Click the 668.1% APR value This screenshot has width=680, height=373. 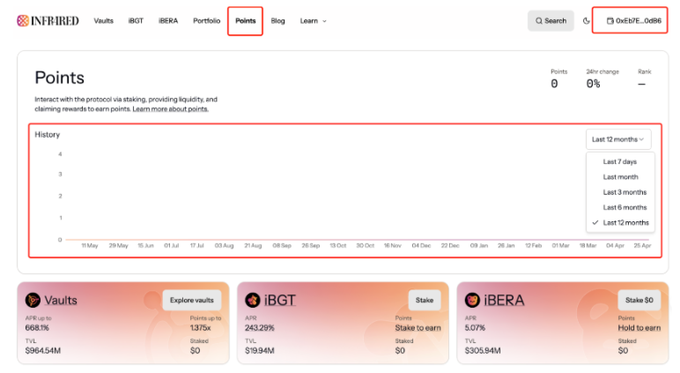37,328
